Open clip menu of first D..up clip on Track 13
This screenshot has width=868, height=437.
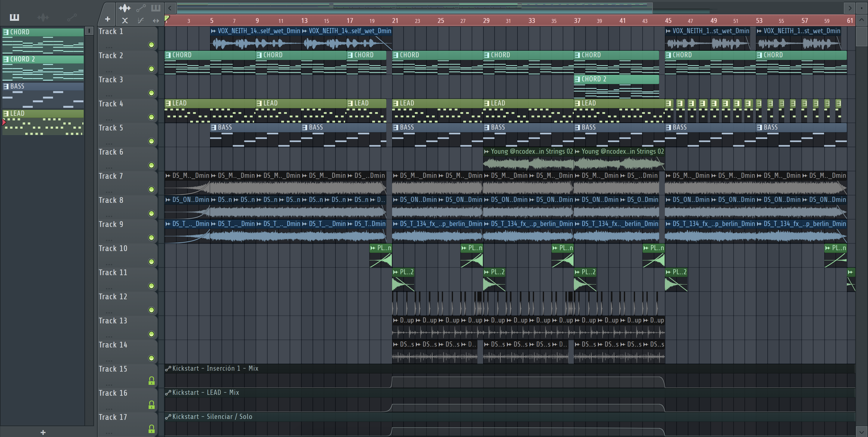tap(396, 320)
